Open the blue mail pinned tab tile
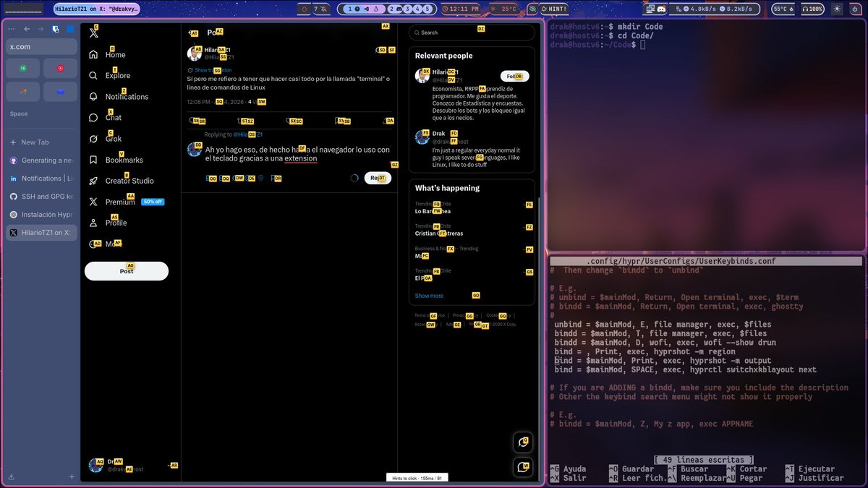This screenshot has height=488, width=868. point(60,92)
